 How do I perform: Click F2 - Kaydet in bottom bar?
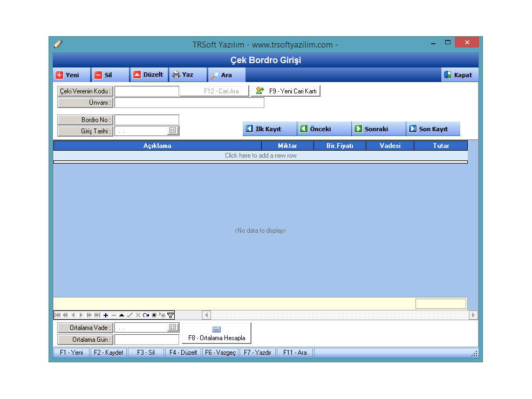tap(108, 353)
